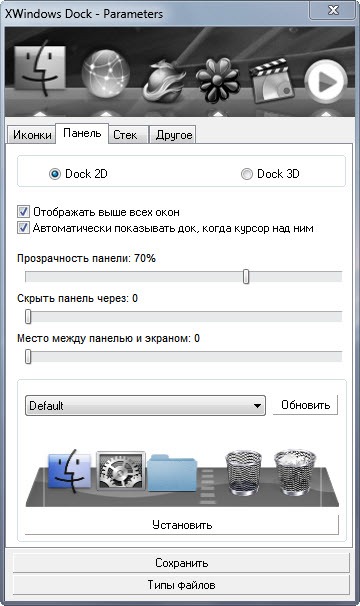Select the Dock 2D radio button
Image resolution: width=360 pixels, height=606 pixels.
pos(55,174)
